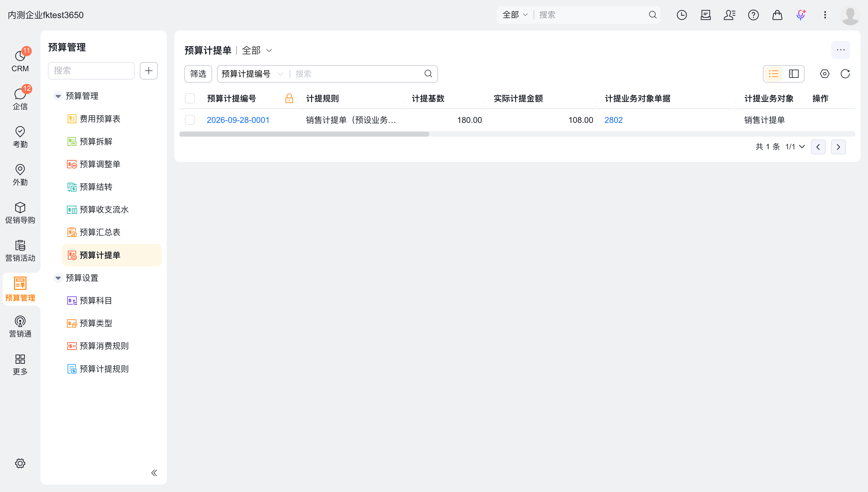Open the list column settings hexagon icon
Image resolution: width=868 pixels, height=492 pixels.
tap(824, 74)
